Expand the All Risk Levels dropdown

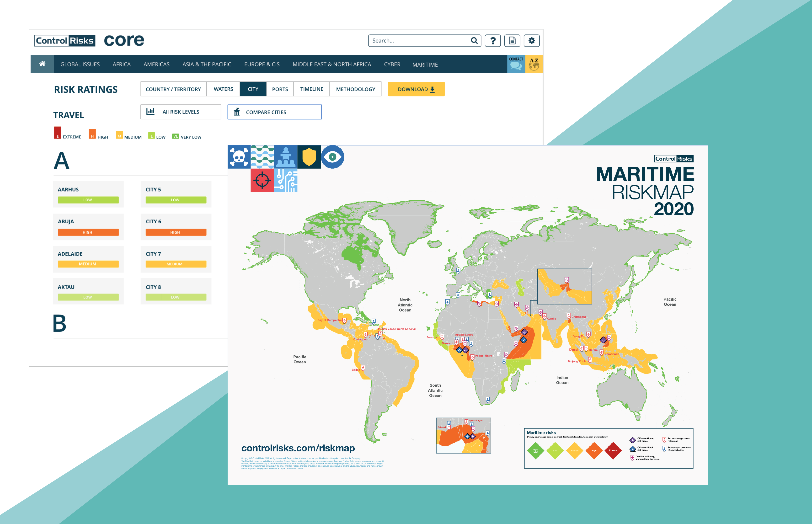[x=181, y=112]
